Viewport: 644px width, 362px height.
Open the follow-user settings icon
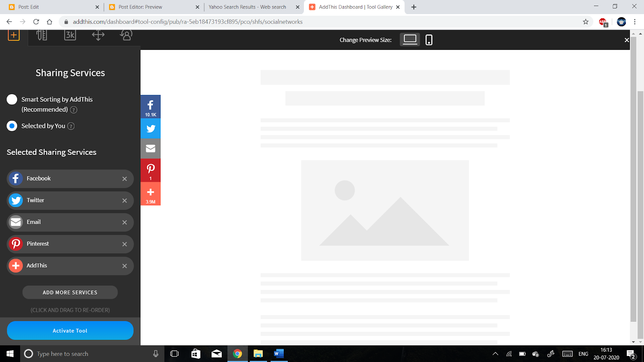tap(126, 35)
